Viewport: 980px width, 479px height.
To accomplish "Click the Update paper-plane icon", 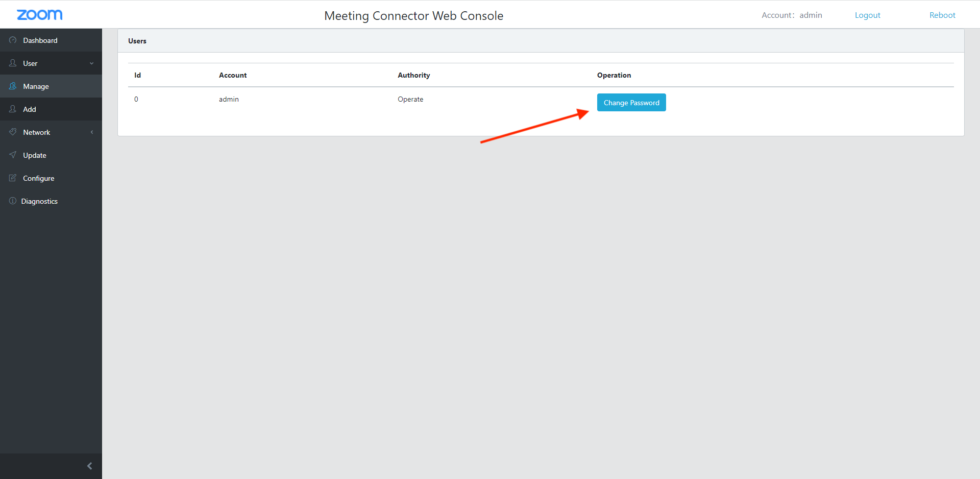I will pyautogui.click(x=13, y=155).
